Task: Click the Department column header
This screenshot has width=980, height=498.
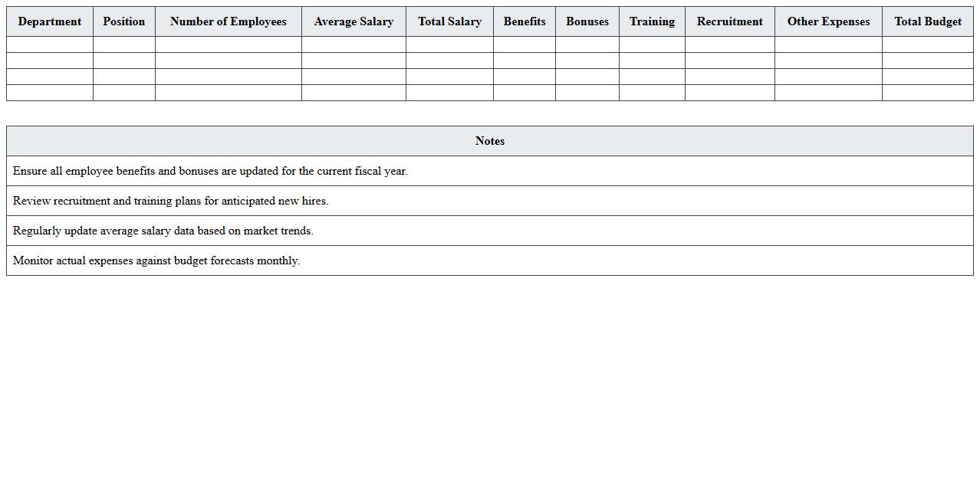Action: (x=50, y=21)
